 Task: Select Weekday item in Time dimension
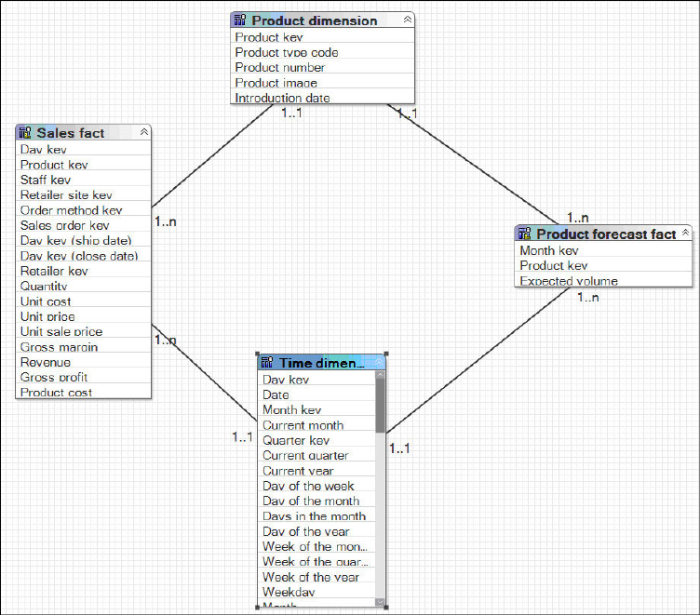317,592
